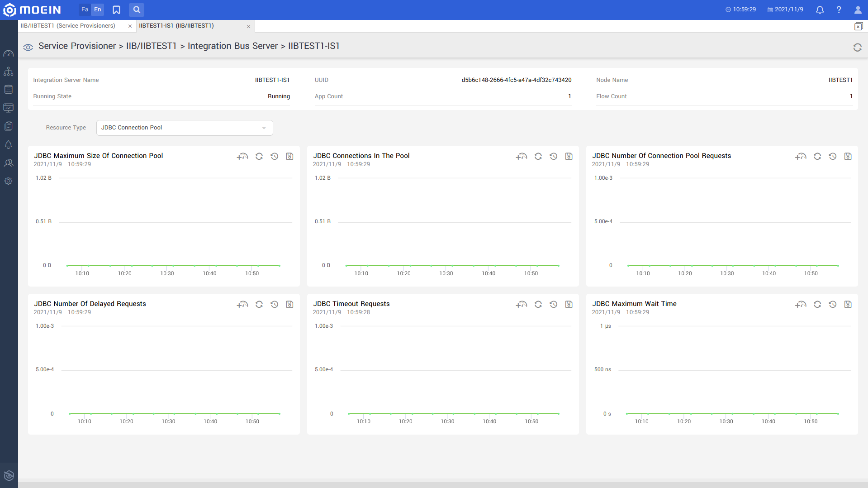Save the JDBC Maximum Wait Time chart
The height and width of the screenshot is (488, 868).
tap(848, 304)
